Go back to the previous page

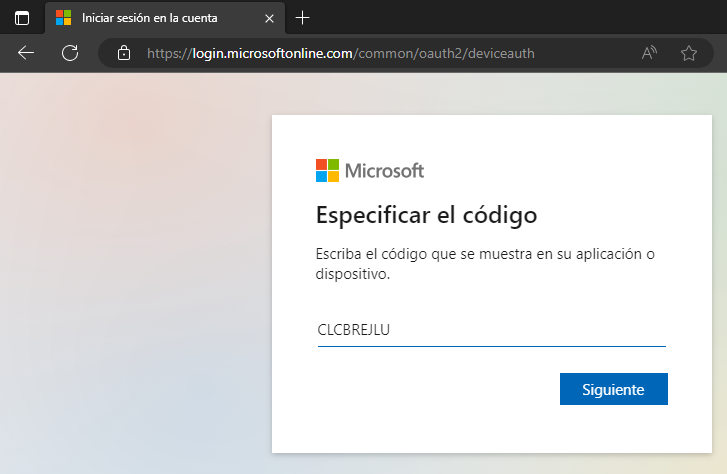[x=26, y=53]
